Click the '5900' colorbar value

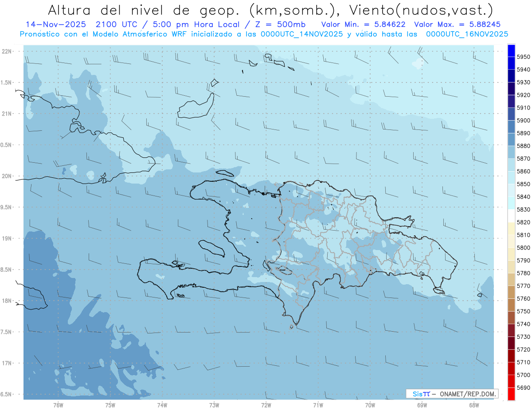click(524, 121)
